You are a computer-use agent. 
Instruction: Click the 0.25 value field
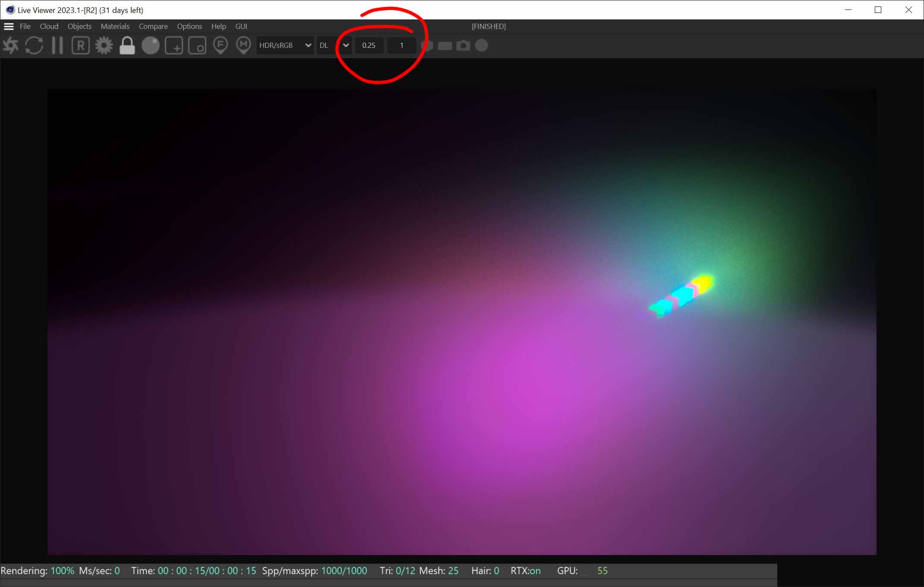[x=369, y=45]
